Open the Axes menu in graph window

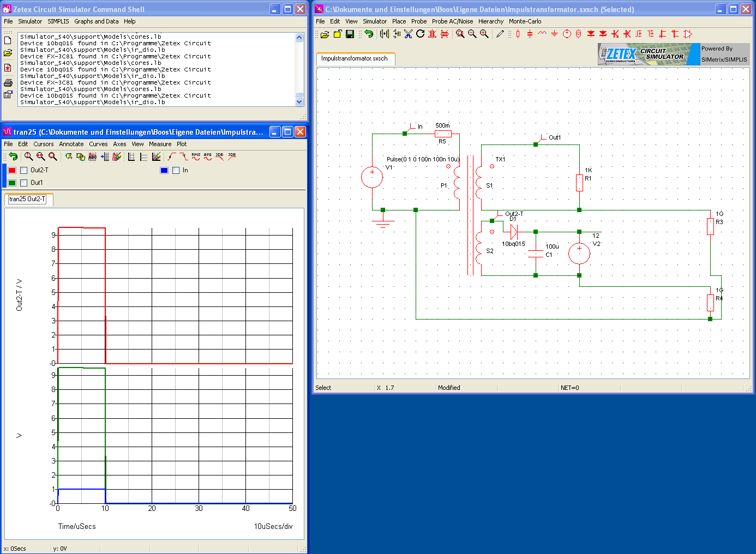pos(119,144)
